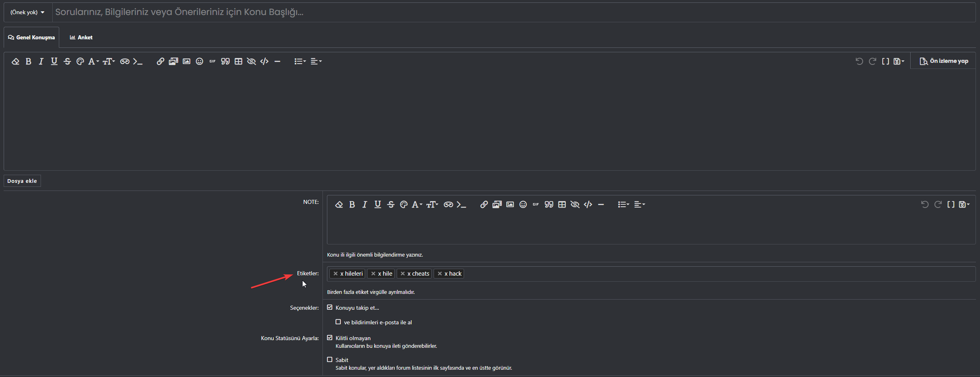Image resolution: width=980 pixels, height=377 pixels.
Task: Toggle the 'Kilitli olmayan' checkbox
Action: click(330, 338)
